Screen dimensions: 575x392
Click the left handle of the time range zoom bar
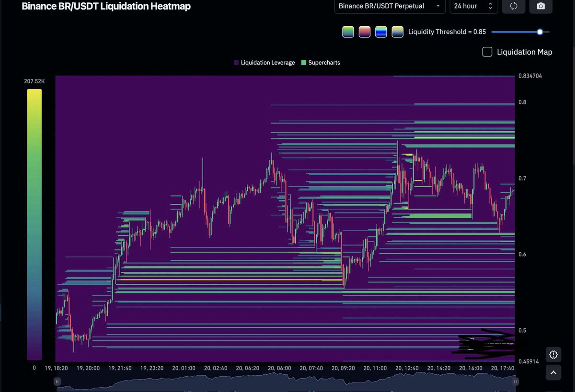click(x=57, y=381)
